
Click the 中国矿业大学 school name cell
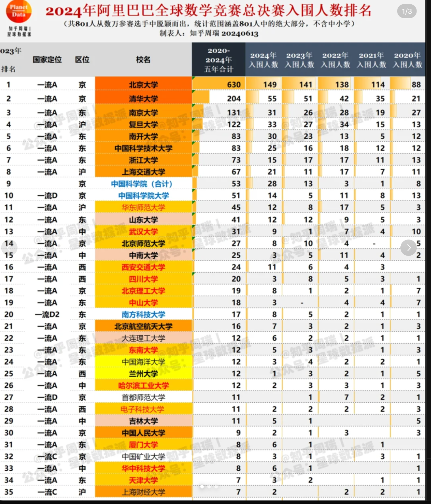click(143, 456)
